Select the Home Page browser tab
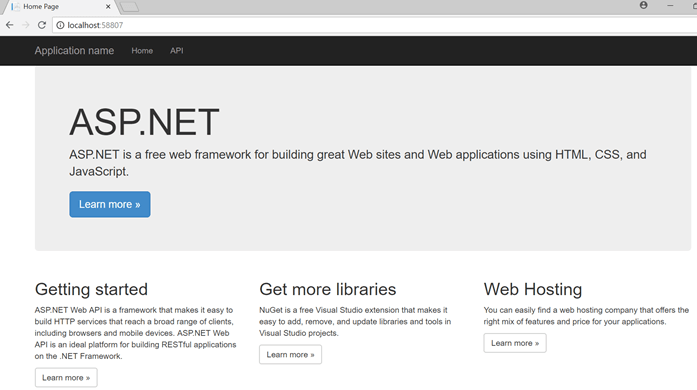The width and height of the screenshot is (697, 390). (x=60, y=7)
